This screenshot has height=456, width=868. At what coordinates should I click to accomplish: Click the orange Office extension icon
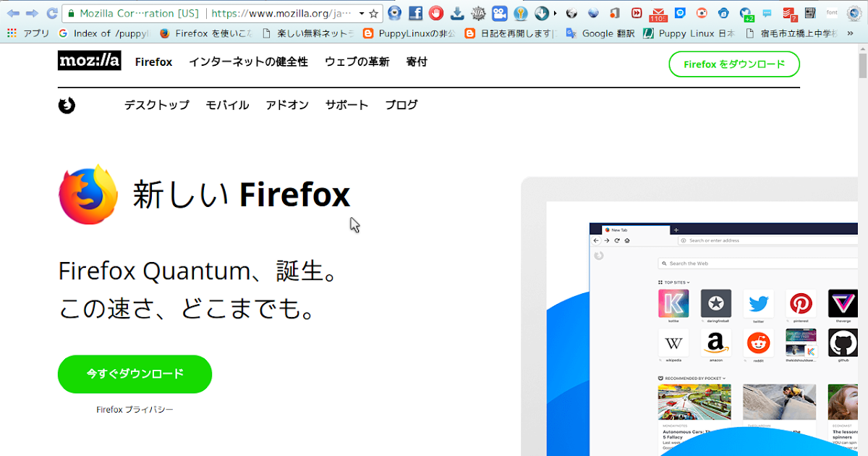[x=614, y=13]
